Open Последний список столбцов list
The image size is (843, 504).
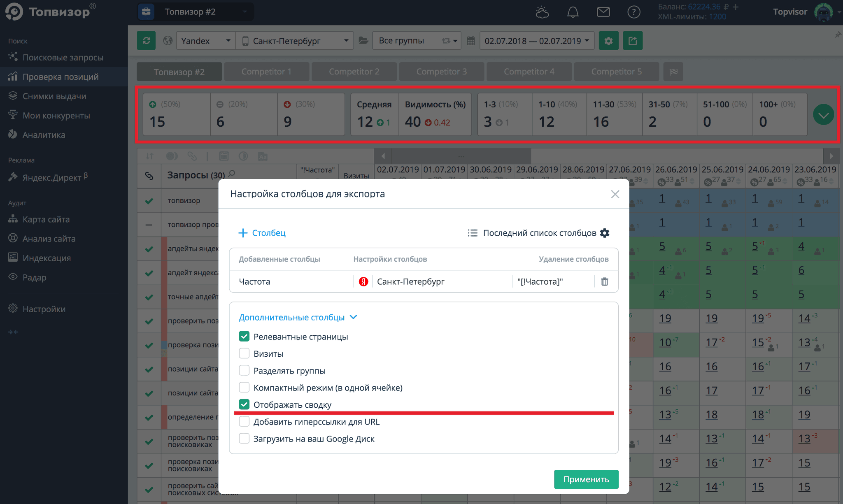tap(532, 233)
